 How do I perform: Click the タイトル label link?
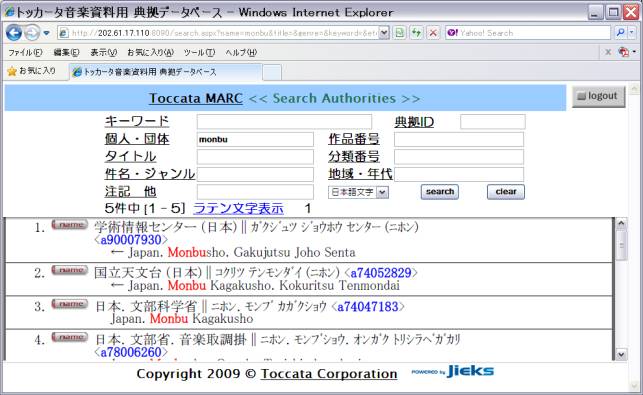point(130,157)
